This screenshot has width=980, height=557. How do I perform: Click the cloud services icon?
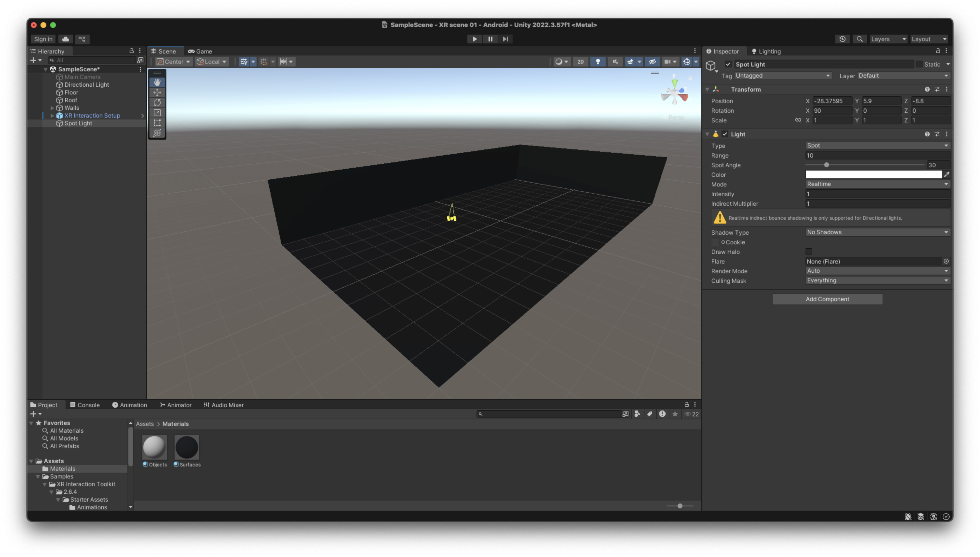click(x=65, y=39)
